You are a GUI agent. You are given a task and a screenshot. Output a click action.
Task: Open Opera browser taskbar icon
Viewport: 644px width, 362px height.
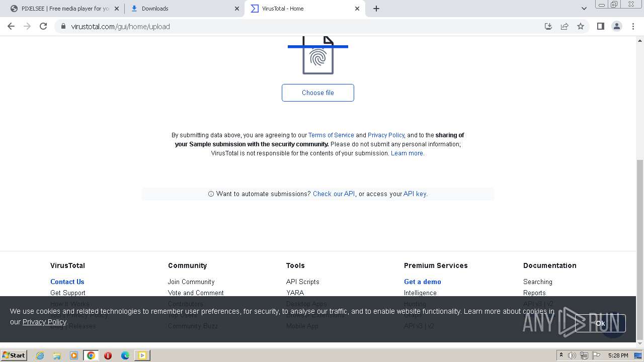point(108,355)
